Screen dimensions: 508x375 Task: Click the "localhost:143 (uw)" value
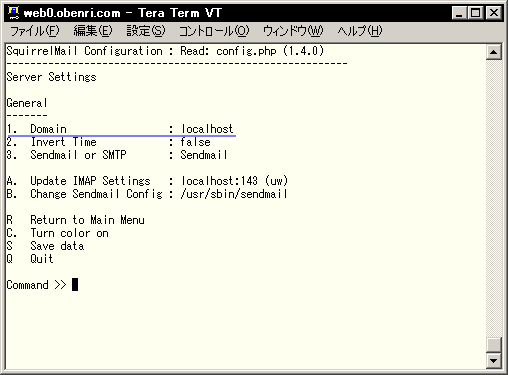pyautogui.click(x=234, y=181)
